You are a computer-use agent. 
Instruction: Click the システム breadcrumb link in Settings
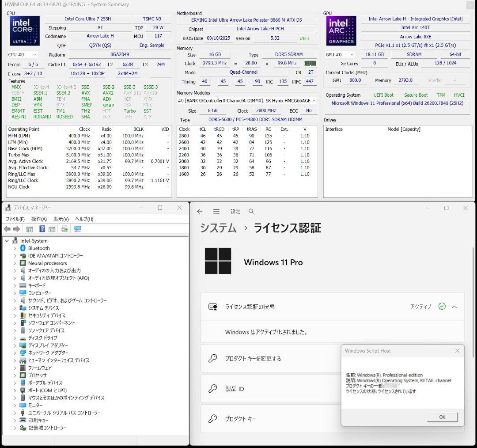click(218, 228)
